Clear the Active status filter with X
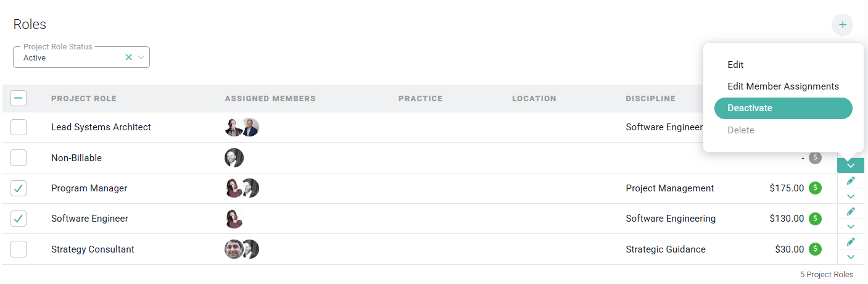This screenshot has height=284, width=868. [129, 57]
